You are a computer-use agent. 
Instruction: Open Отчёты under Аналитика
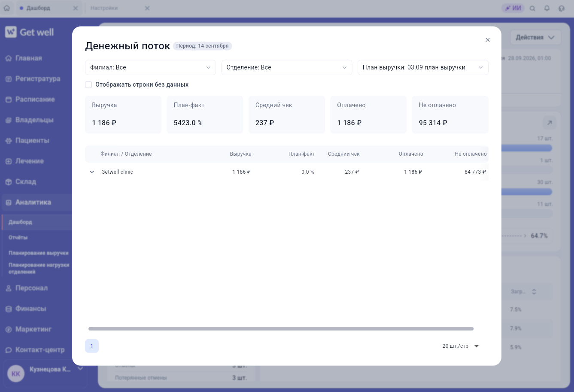[x=18, y=238]
